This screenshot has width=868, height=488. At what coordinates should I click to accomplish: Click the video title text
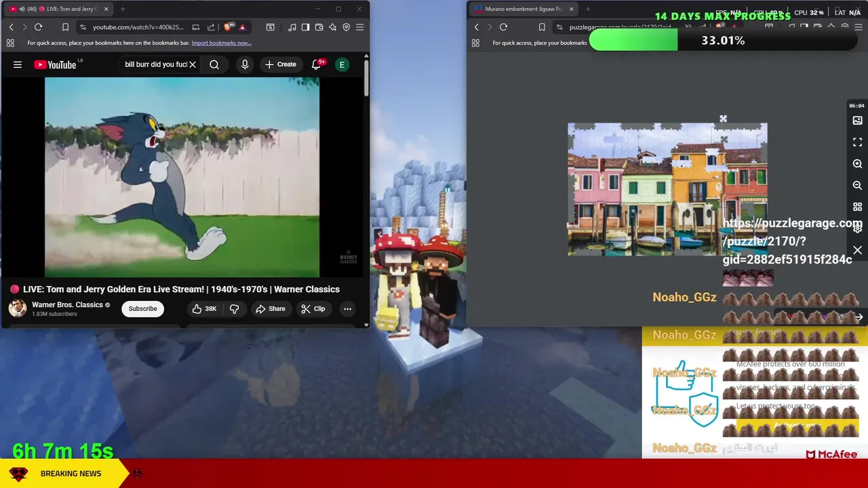pos(181,289)
